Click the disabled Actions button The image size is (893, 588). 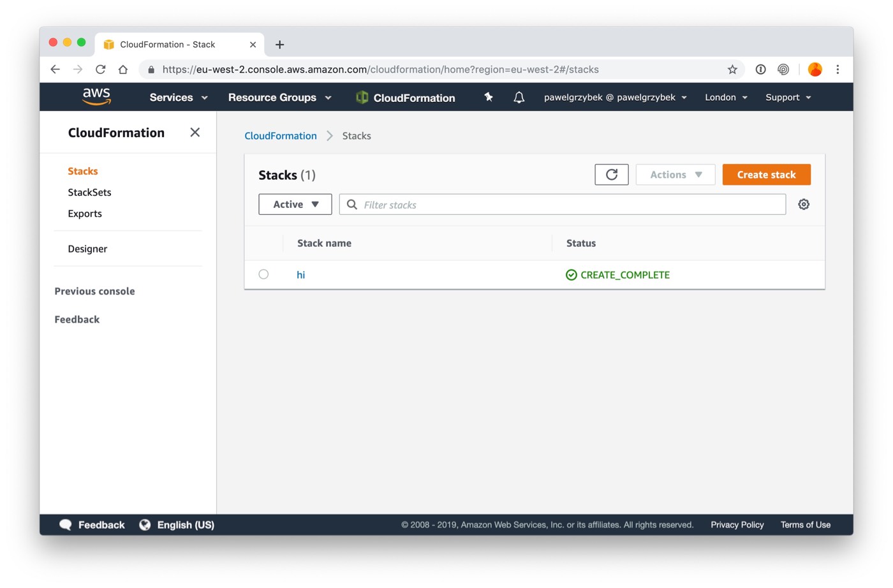coord(675,174)
